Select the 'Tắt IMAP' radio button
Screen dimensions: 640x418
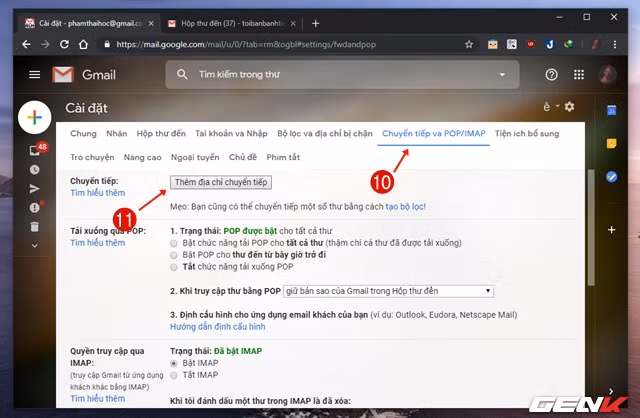[175, 375]
